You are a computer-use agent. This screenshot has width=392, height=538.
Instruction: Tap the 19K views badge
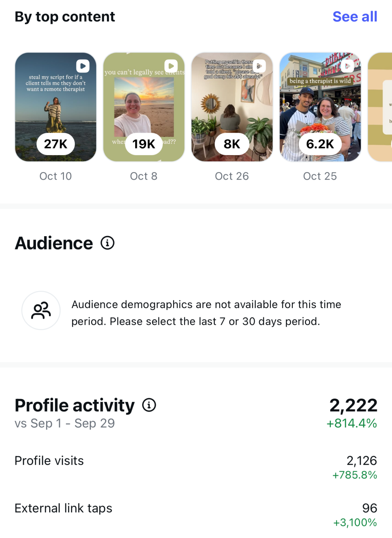pyautogui.click(x=144, y=144)
